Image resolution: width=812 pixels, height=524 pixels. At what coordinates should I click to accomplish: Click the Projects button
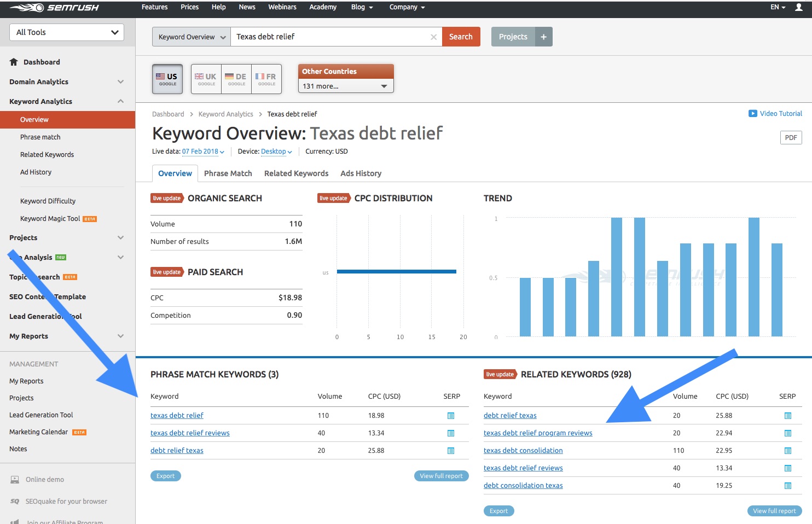[513, 37]
